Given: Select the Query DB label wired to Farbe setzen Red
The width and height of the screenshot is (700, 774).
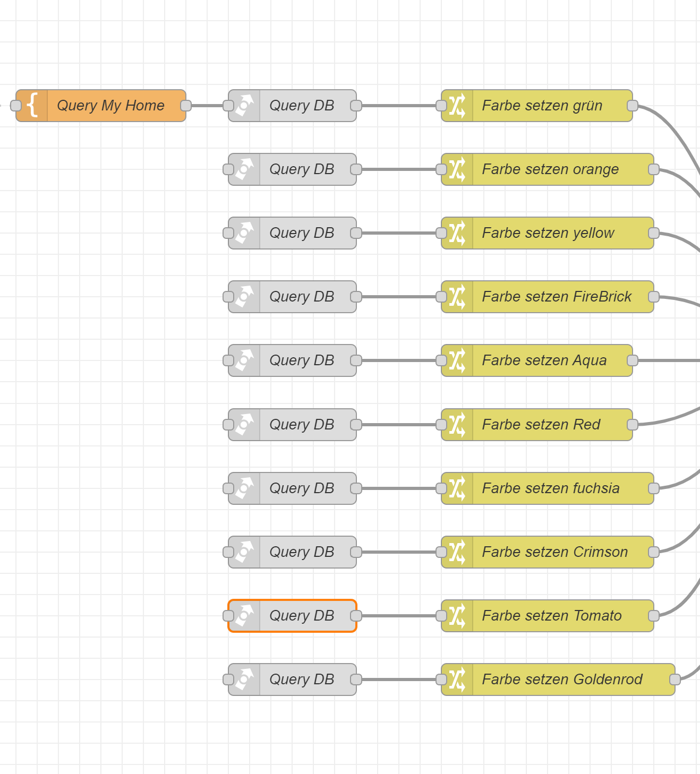Looking at the screenshot, I should point(302,425).
